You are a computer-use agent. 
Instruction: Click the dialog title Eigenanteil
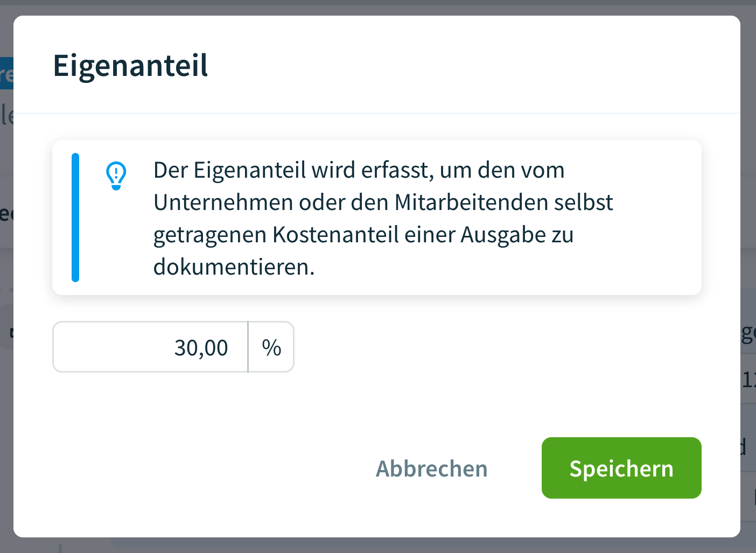(x=130, y=65)
